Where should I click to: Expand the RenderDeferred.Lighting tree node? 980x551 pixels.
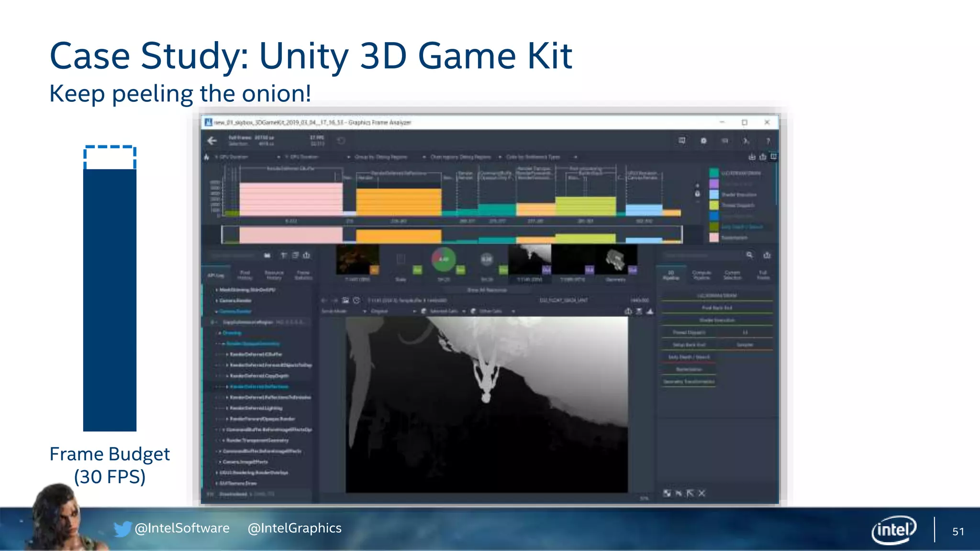click(227, 408)
